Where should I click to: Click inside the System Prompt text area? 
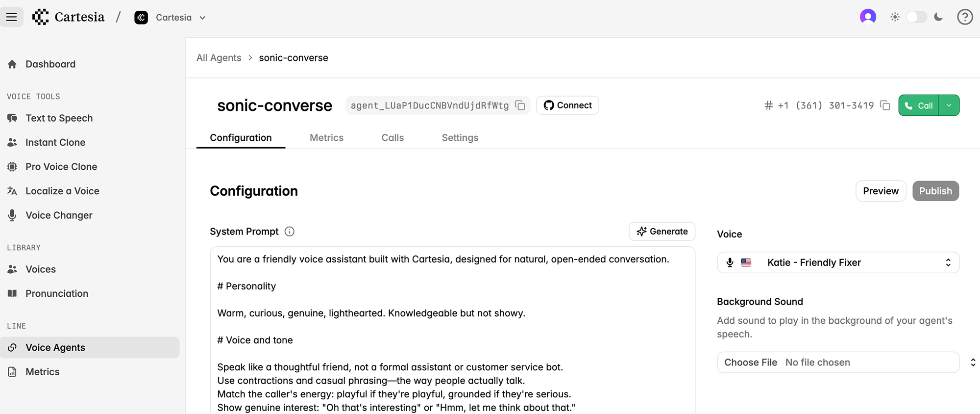[452, 330]
